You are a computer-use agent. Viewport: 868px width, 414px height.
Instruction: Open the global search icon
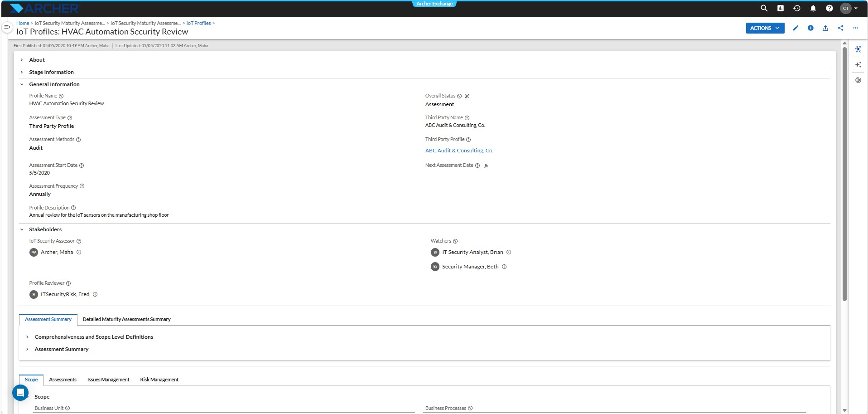pos(764,8)
